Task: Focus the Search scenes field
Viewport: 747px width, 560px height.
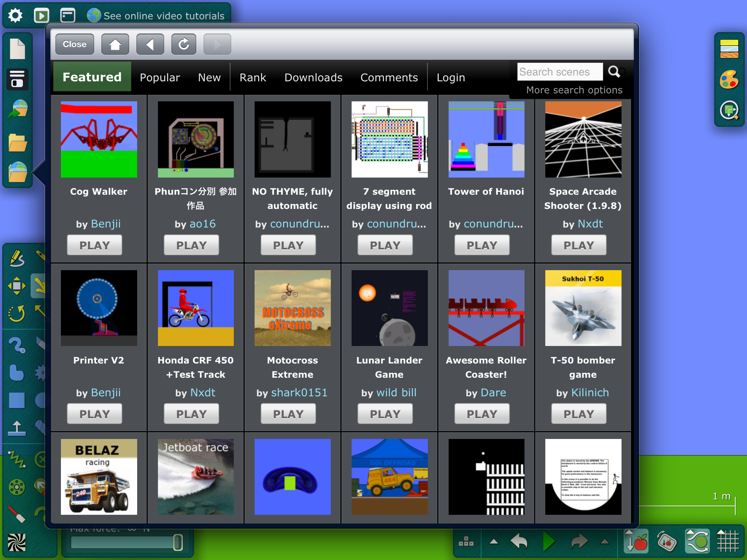Action: click(x=560, y=71)
